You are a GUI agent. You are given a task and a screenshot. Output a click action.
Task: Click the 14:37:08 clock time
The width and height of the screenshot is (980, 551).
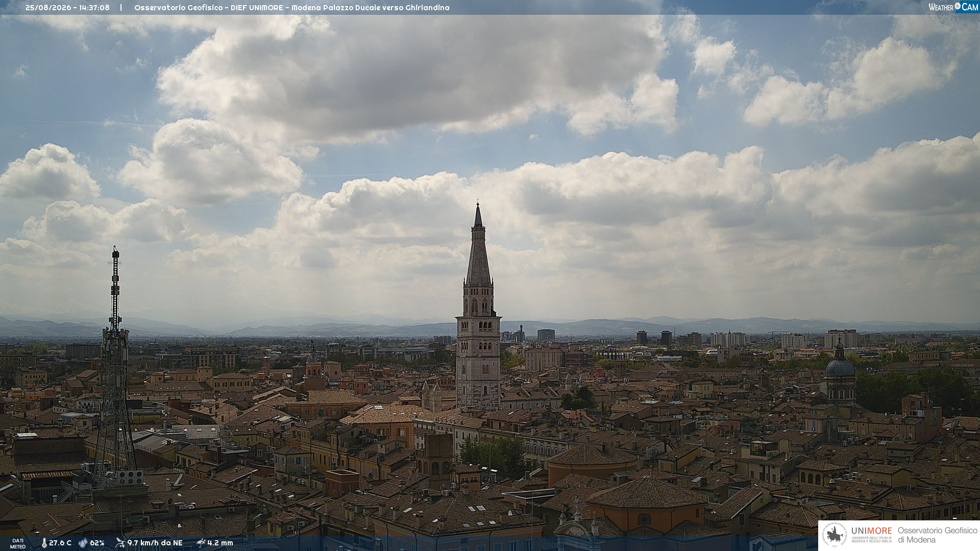coord(94,8)
